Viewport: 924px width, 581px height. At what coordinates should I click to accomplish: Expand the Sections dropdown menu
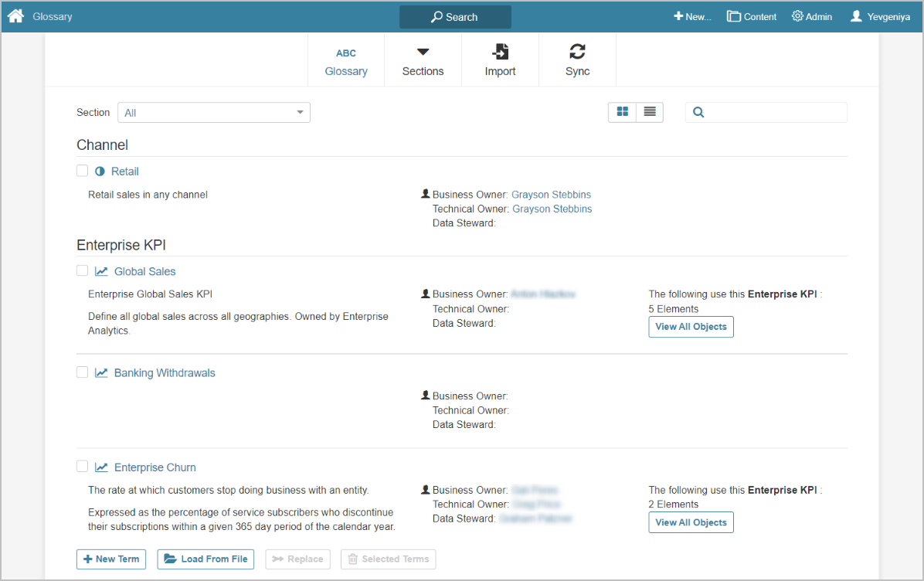coord(423,60)
